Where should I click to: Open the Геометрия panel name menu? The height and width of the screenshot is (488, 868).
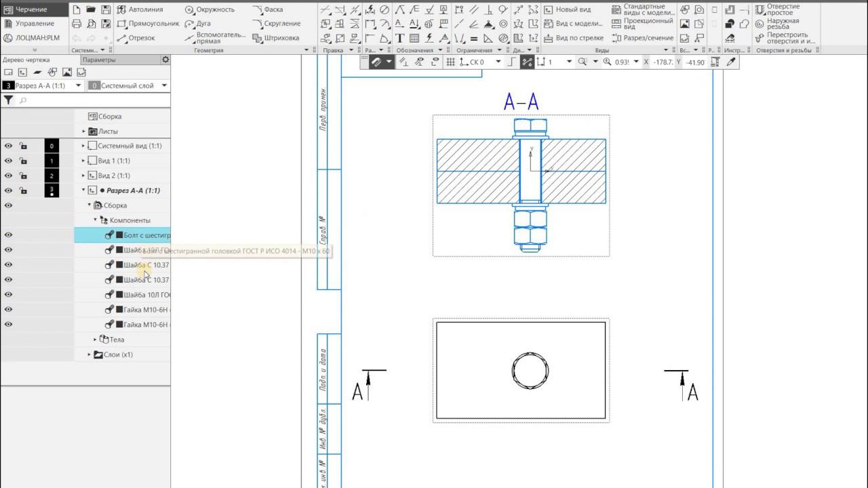[208, 50]
